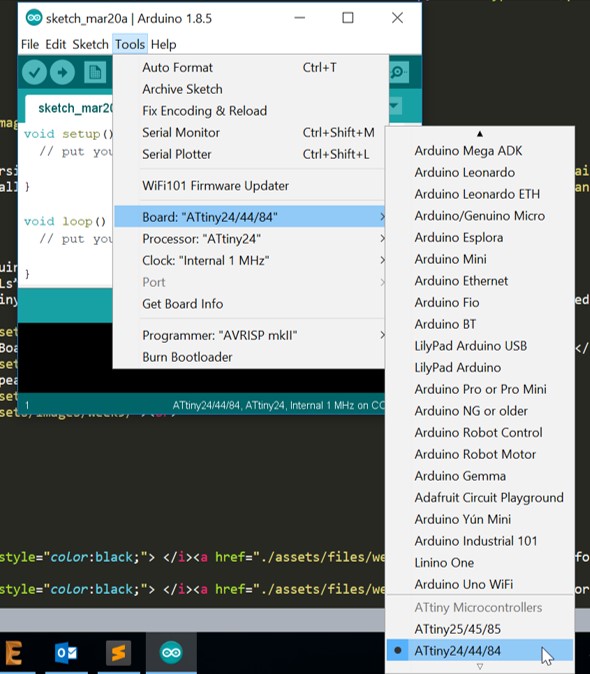Select LilyPad Arduino board
590x674 pixels.
(480, 368)
